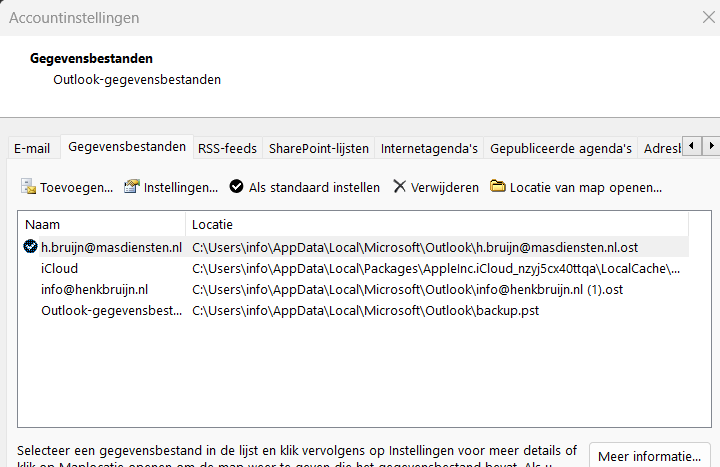This screenshot has width=720, height=467.
Task: Click the Toevoegen... button label
Action: coord(77,187)
